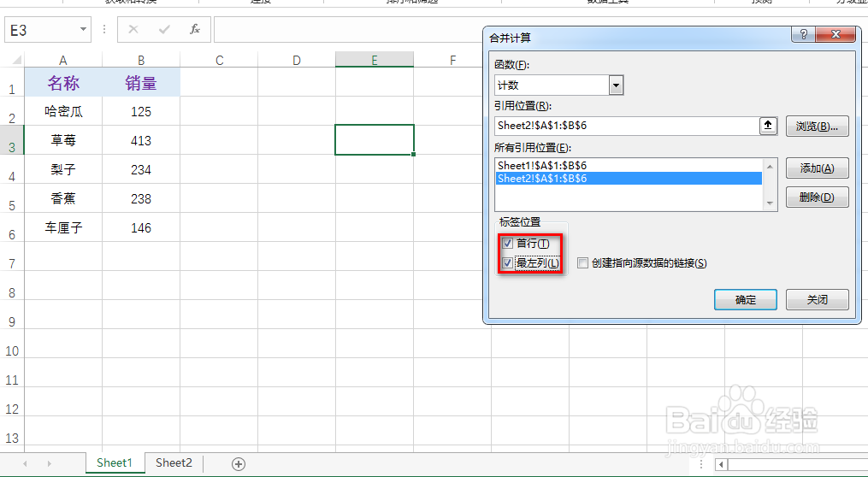Switch to the Sheet1 tab

pyautogui.click(x=115, y=463)
